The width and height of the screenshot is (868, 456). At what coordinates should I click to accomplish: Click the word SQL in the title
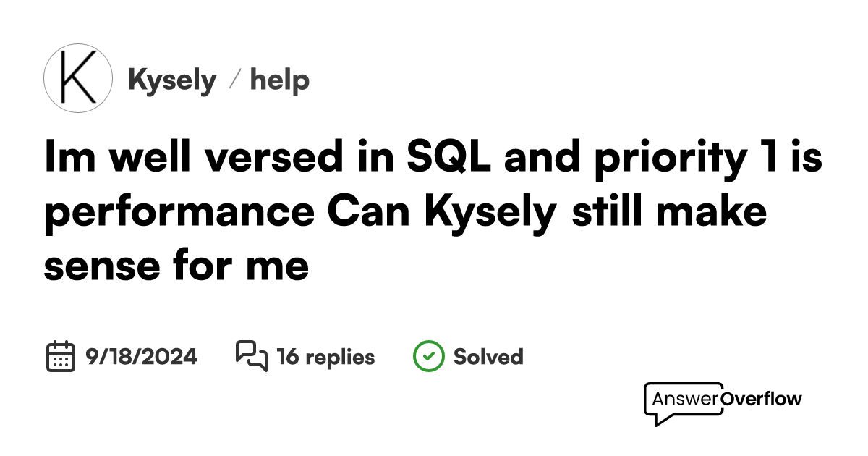click(x=448, y=159)
